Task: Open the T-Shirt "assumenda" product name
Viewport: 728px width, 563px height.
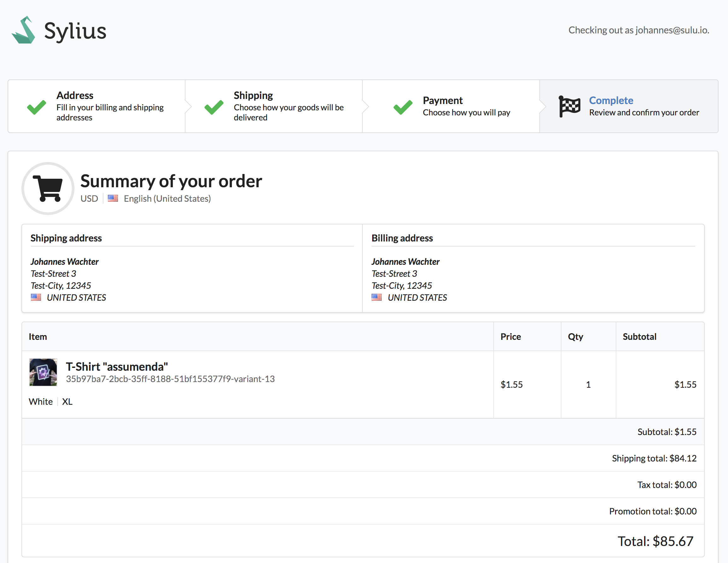Action: click(x=117, y=366)
